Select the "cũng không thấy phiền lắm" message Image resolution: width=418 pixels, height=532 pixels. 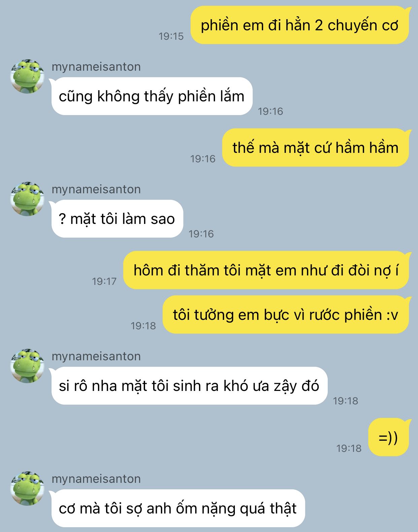(152, 96)
